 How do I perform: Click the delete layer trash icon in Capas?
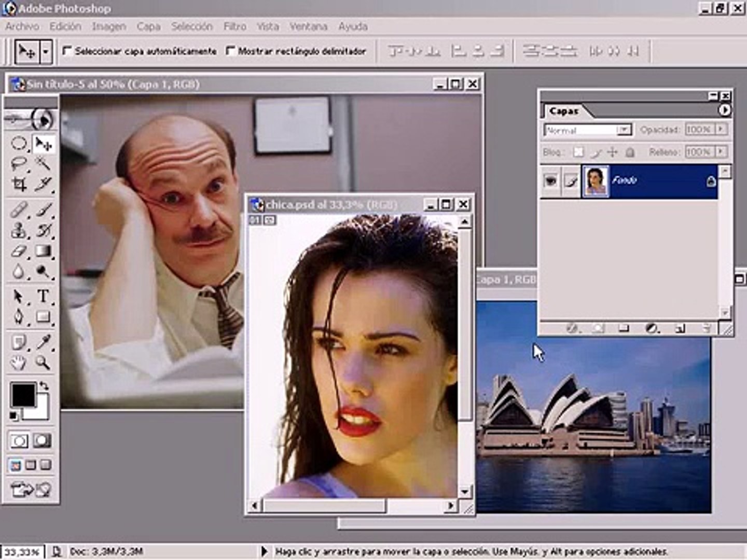(x=706, y=328)
